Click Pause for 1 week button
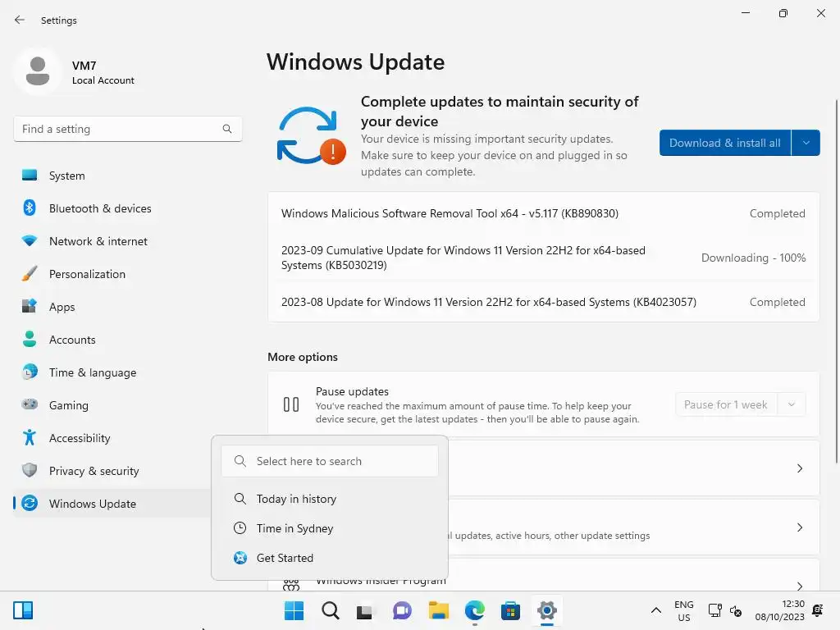The height and width of the screenshot is (630, 840). (x=726, y=404)
